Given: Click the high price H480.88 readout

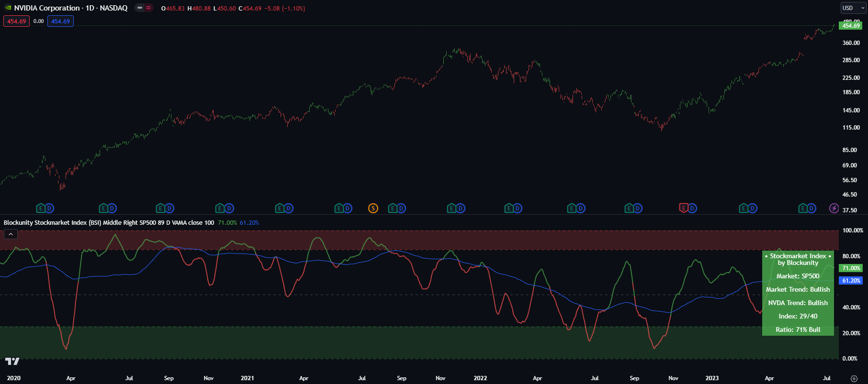Looking at the screenshot, I should 199,9.
